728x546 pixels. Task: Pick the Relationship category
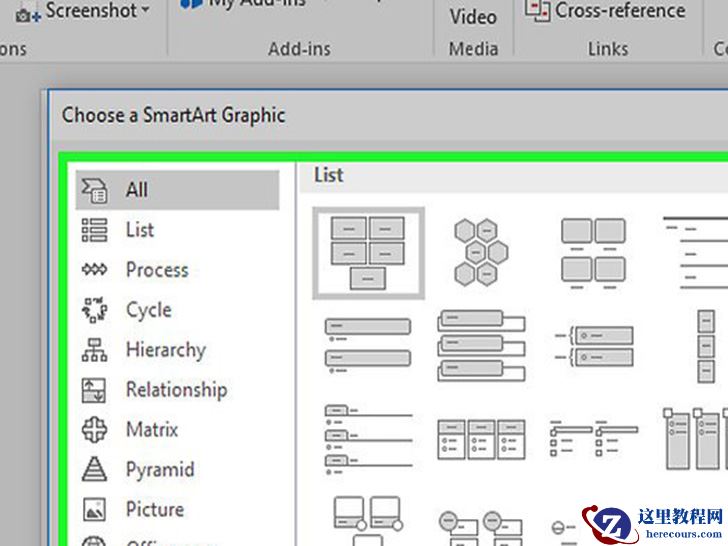tap(177, 390)
